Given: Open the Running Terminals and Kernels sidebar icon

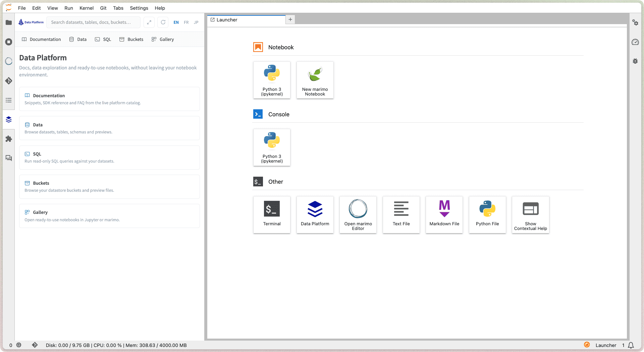Looking at the screenshot, I should click(x=9, y=42).
